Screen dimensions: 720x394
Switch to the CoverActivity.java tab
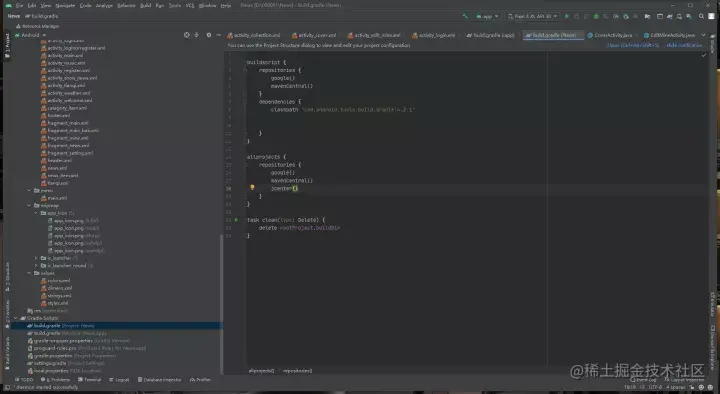tap(610, 35)
